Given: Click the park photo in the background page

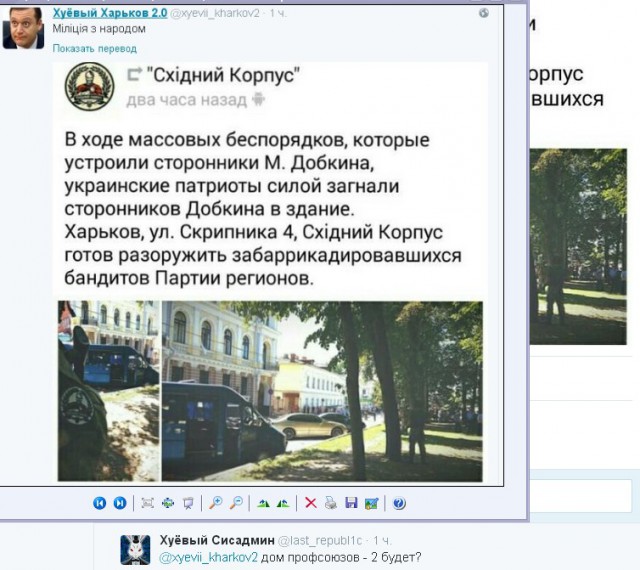Looking at the screenshot, I should coord(578,247).
